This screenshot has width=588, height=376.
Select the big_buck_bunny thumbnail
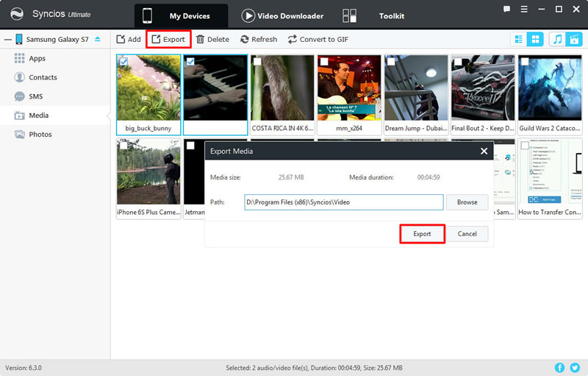pos(148,88)
